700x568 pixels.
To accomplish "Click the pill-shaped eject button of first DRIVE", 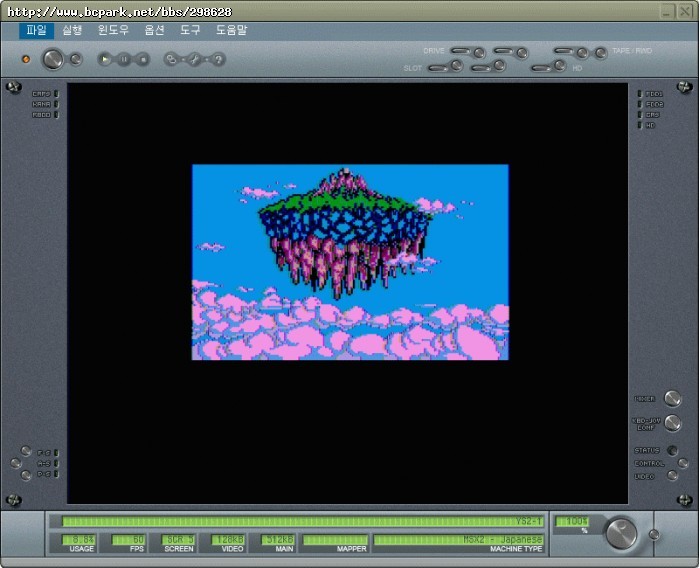I will [460, 51].
